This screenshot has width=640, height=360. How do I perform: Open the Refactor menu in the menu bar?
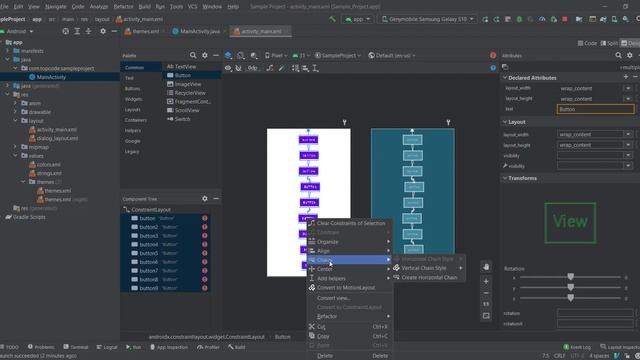[123, 7]
